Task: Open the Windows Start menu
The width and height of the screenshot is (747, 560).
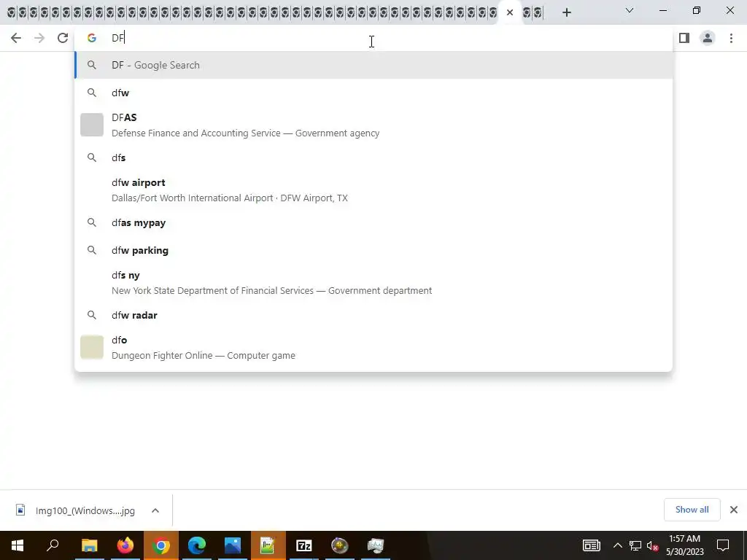Action: tap(18, 545)
